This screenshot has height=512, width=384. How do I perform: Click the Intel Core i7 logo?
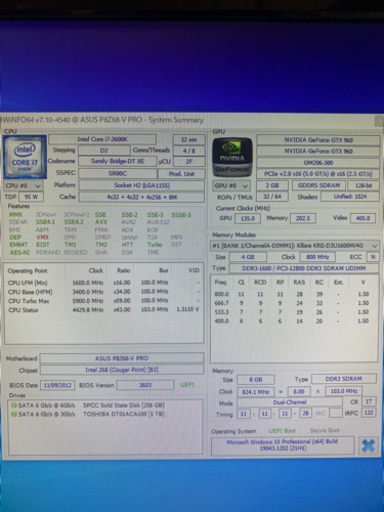[x=25, y=157]
